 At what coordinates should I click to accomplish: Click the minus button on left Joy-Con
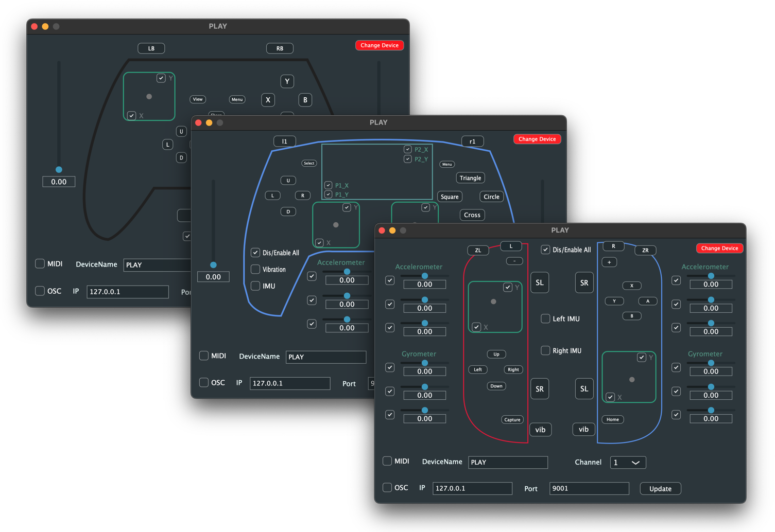click(x=514, y=261)
